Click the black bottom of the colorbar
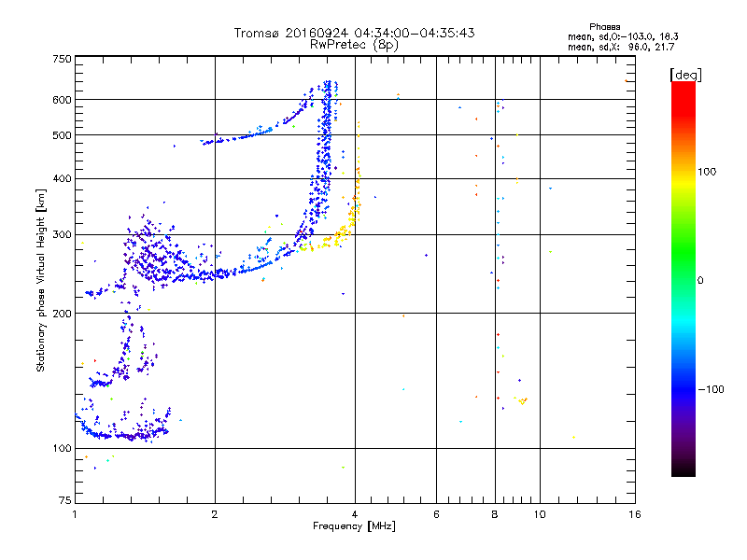The width and height of the screenshot is (747, 560). coord(684,471)
